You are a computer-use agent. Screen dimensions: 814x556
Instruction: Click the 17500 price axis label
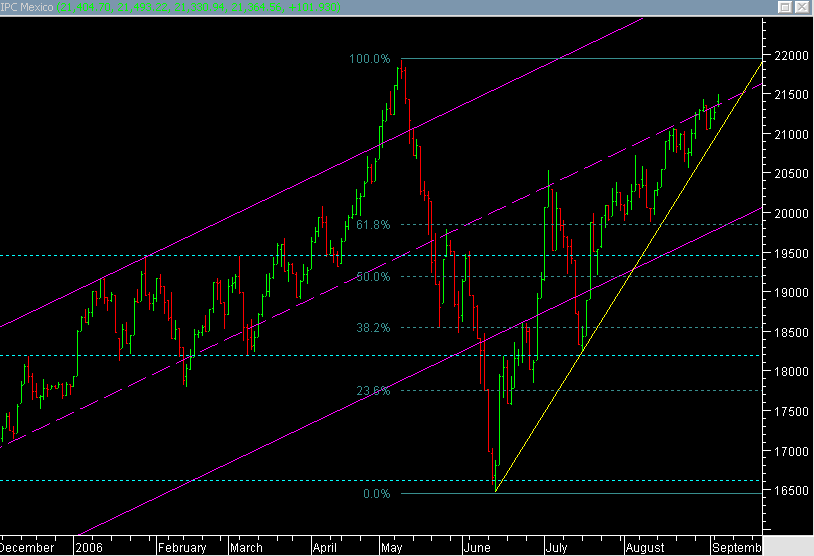click(791, 412)
